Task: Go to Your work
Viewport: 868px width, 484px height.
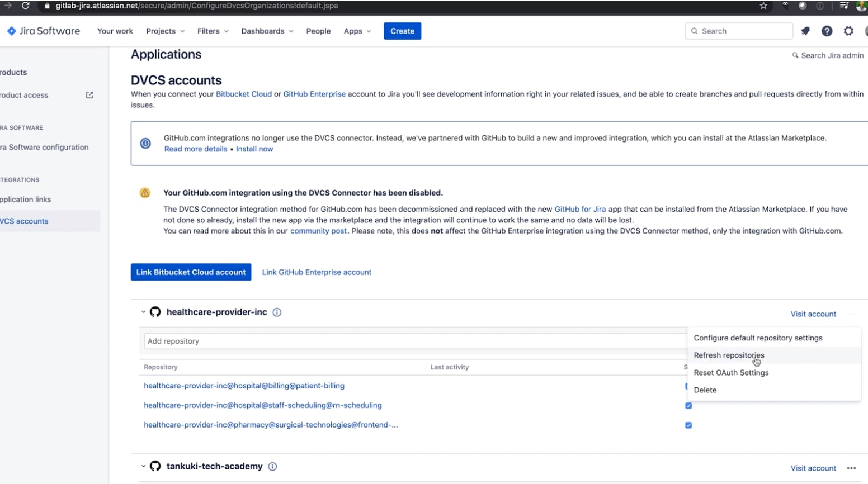Action: (115, 31)
